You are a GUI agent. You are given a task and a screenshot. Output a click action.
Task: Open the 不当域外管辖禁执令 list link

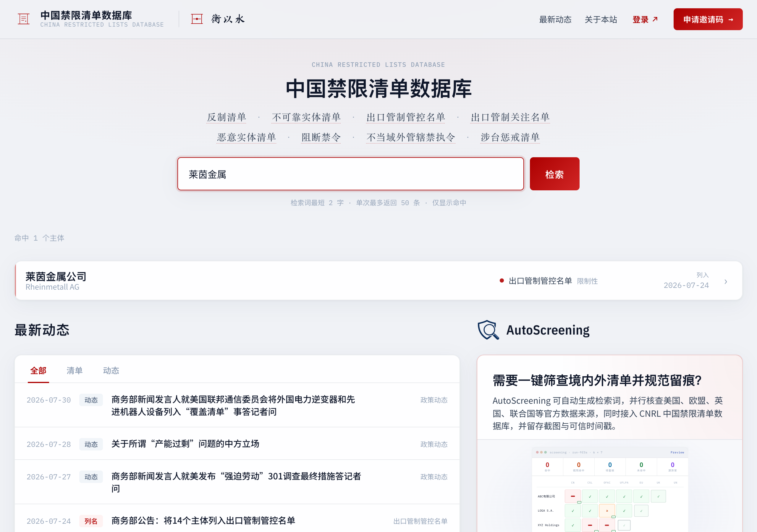(411, 137)
